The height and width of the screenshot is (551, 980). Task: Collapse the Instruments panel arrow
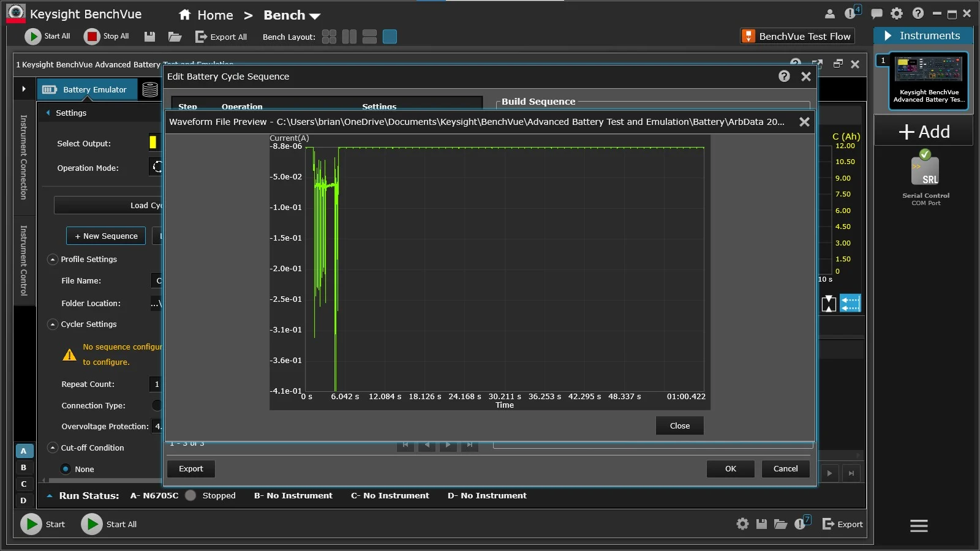tap(888, 36)
